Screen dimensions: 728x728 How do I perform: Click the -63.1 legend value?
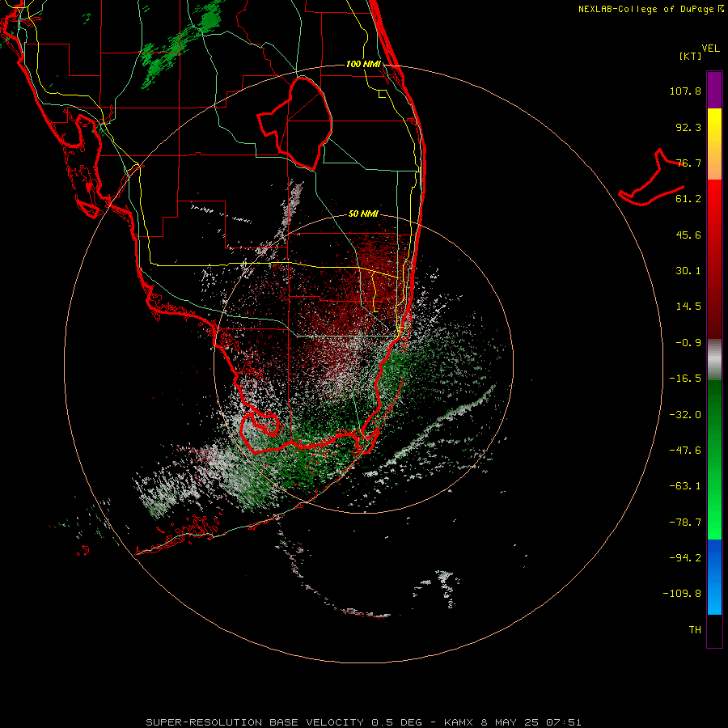685,486
